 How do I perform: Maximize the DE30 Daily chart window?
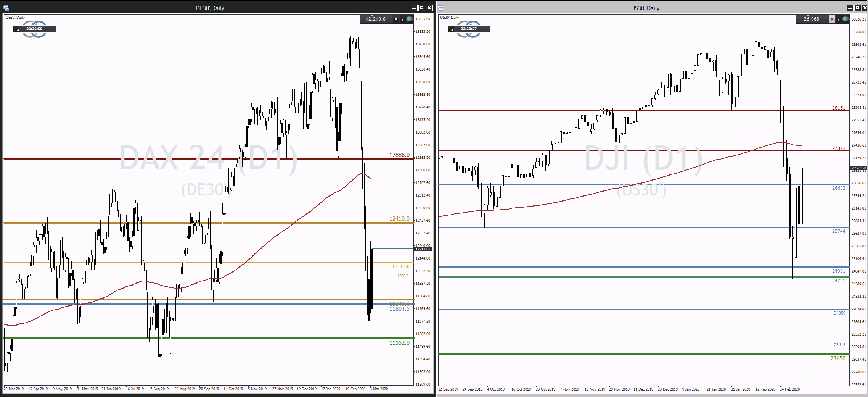click(422, 8)
